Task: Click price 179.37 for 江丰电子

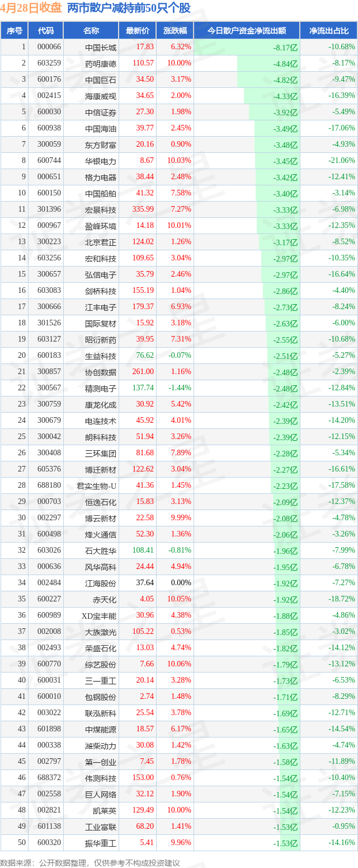Action: (x=143, y=307)
